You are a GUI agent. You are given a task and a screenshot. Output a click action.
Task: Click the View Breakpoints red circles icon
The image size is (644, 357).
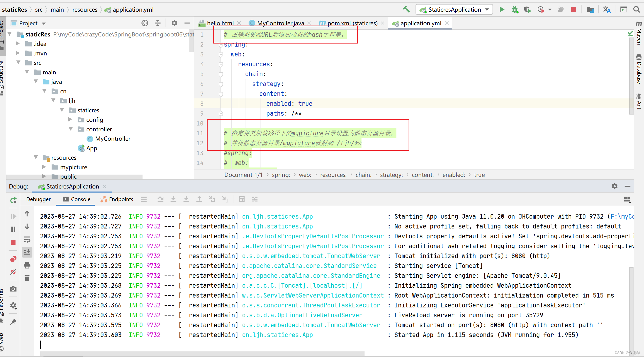pos(13,259)
